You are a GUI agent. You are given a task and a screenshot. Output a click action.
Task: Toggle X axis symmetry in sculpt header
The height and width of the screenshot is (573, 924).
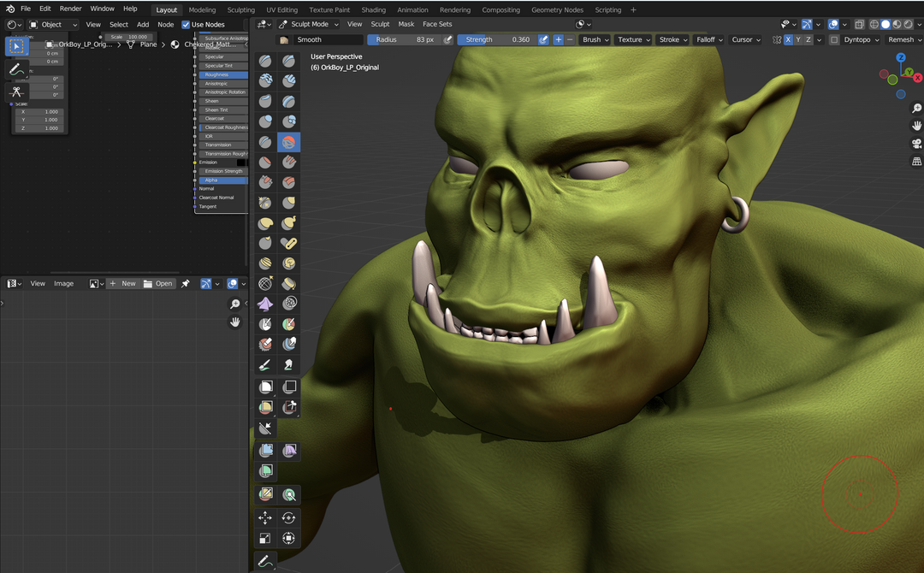tap(788, 39)
